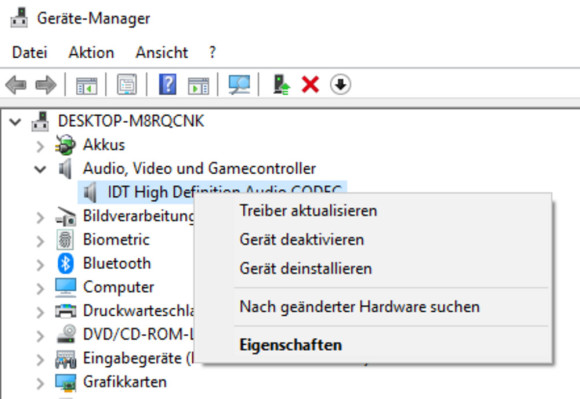Choose Treiber aktualisieren from context menu
Viewport: 580px width, 399px height.
(308, 211)
